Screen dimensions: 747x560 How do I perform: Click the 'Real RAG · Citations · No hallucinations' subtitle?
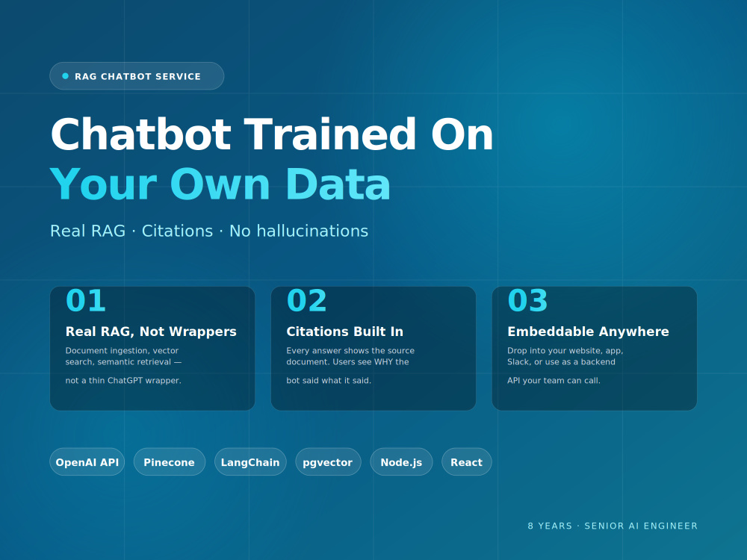click(209, 231)
